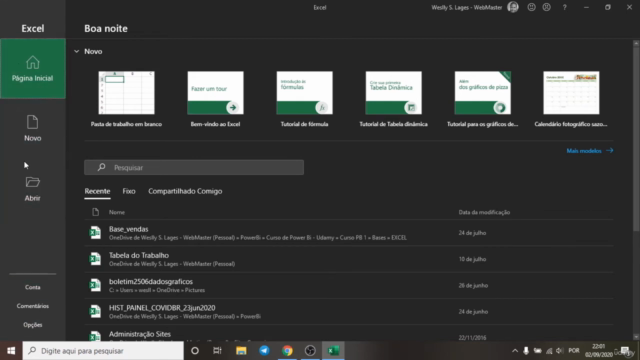Open the HIST_PAINEL_COVIDBR_23jun2020 file name
The height and width of the screenshot is (360, 640).
162,308
